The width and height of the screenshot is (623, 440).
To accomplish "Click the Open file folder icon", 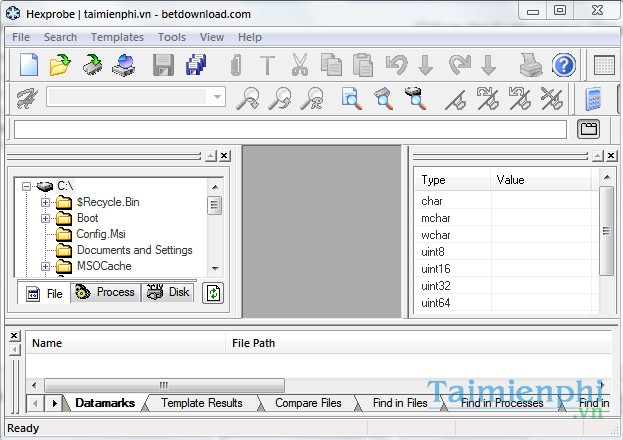I will (60, 66).
